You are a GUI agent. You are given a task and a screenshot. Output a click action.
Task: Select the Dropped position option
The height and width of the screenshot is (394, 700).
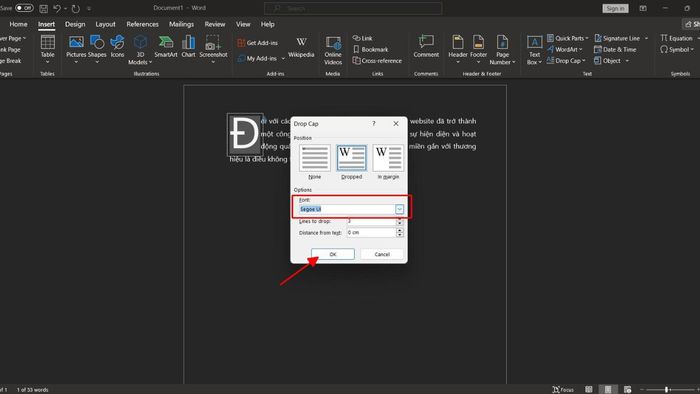click(x=351, y=162)
